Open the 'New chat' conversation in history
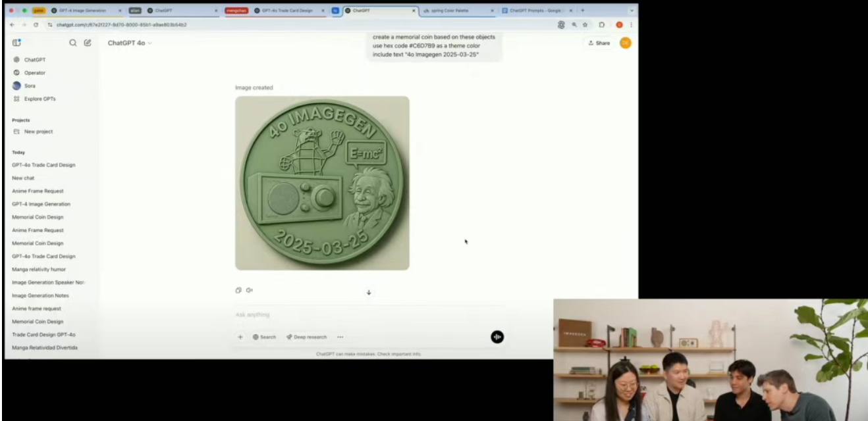This screenshot has height=421, width=868. coord(23,178)
